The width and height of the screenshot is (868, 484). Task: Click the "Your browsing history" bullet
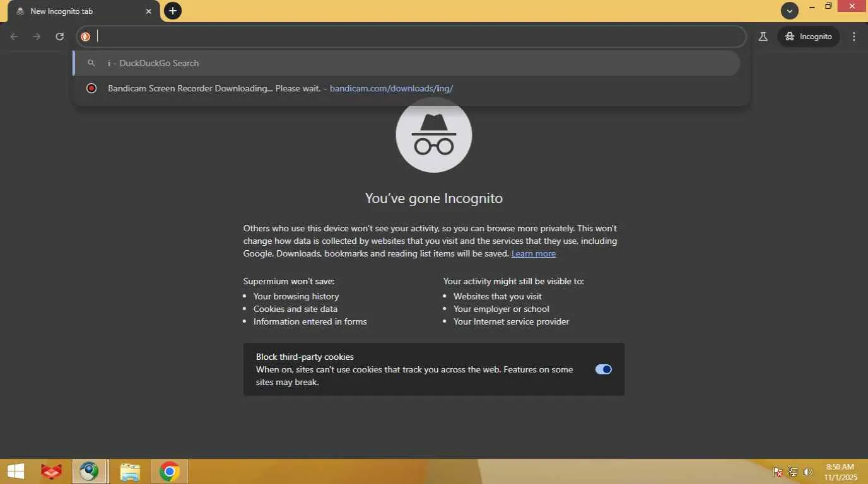tap(296, 296)
